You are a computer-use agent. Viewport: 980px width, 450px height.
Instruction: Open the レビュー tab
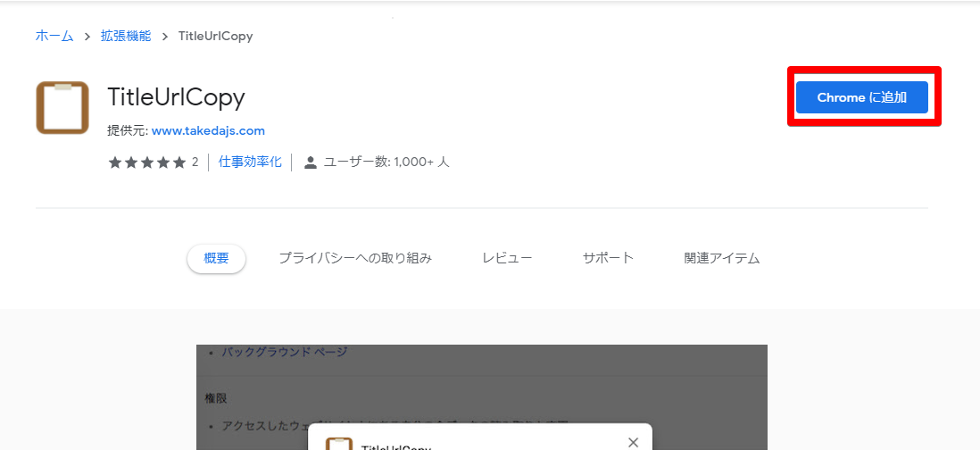click(507, 258)
